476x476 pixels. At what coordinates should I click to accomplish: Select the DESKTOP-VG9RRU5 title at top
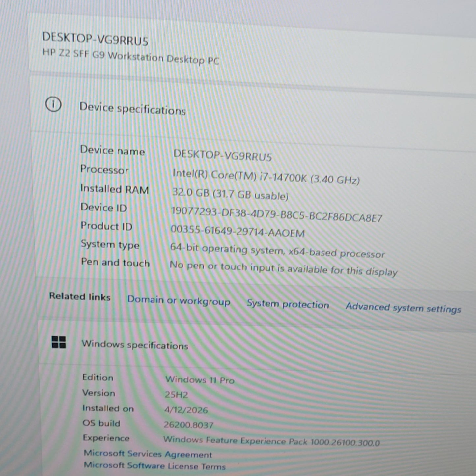pyautogui.click(x=95, y=39)
